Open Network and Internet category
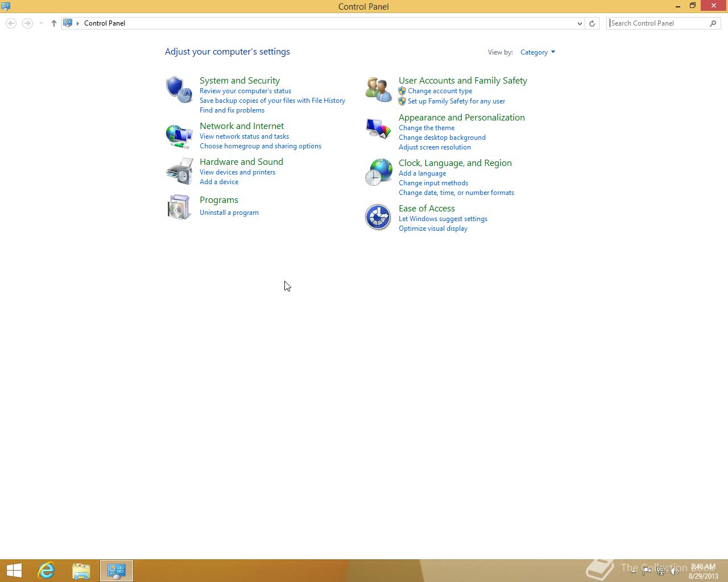Screen dimensions: 728x582 pos(242,126)
